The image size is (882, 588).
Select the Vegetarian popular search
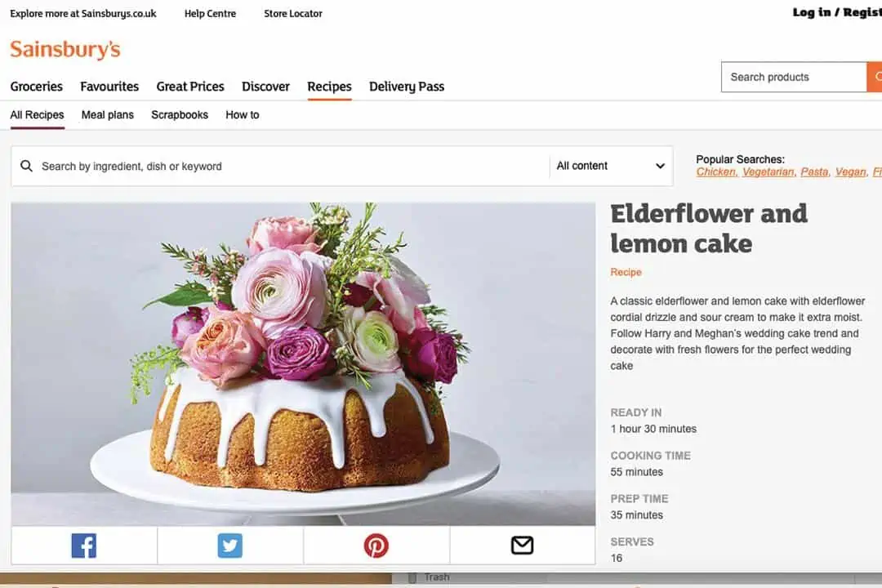tap(768, 172)
